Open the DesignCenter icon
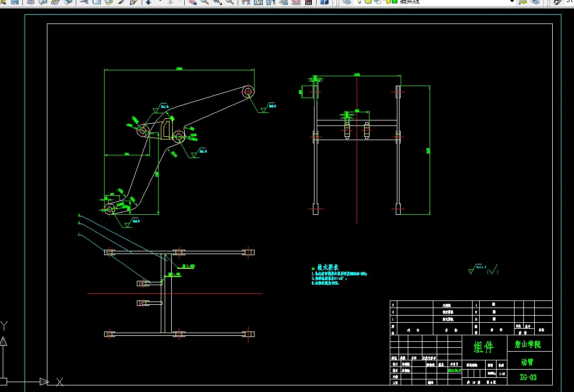The image size is (574, 392). (258, 2)
